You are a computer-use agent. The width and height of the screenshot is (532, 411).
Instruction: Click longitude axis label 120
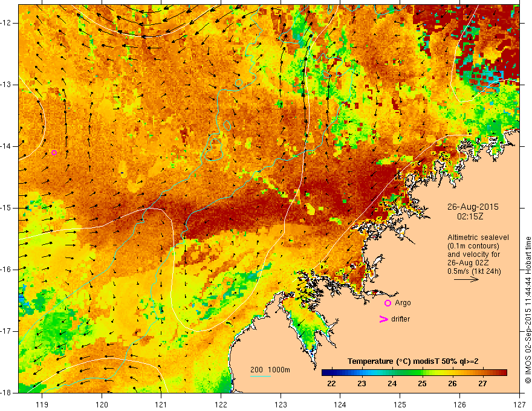click(x=102, y=404)
